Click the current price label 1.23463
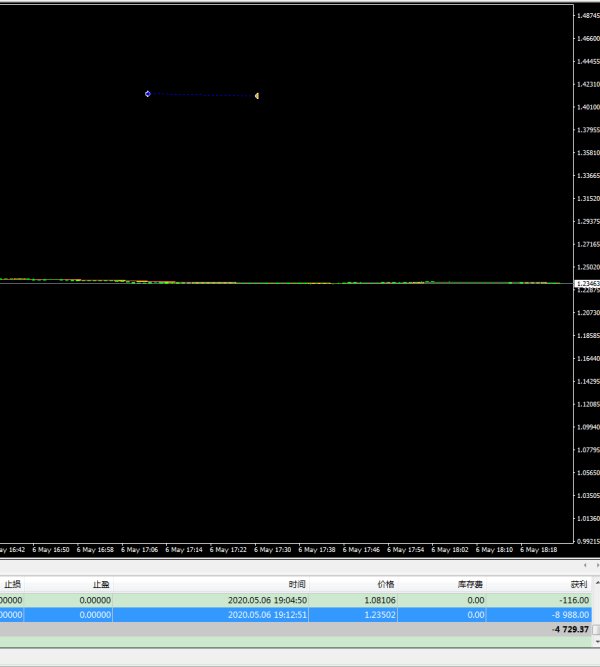 586,284
